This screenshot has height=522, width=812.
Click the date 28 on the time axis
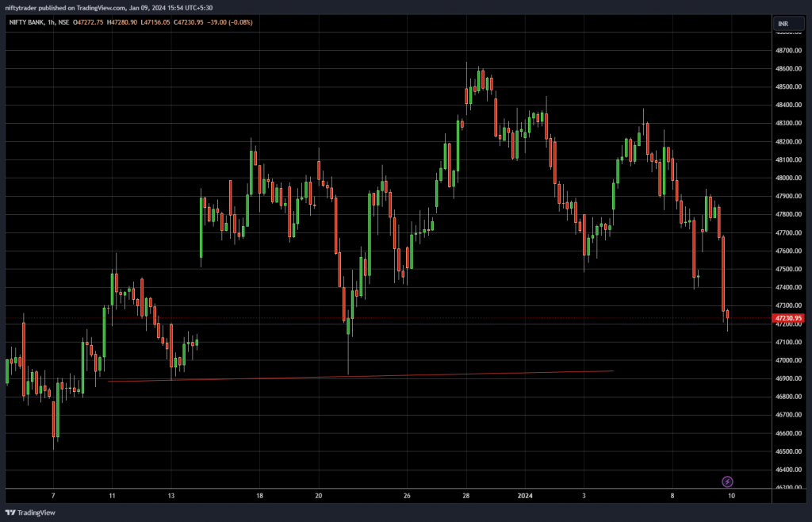coord(466,496)
